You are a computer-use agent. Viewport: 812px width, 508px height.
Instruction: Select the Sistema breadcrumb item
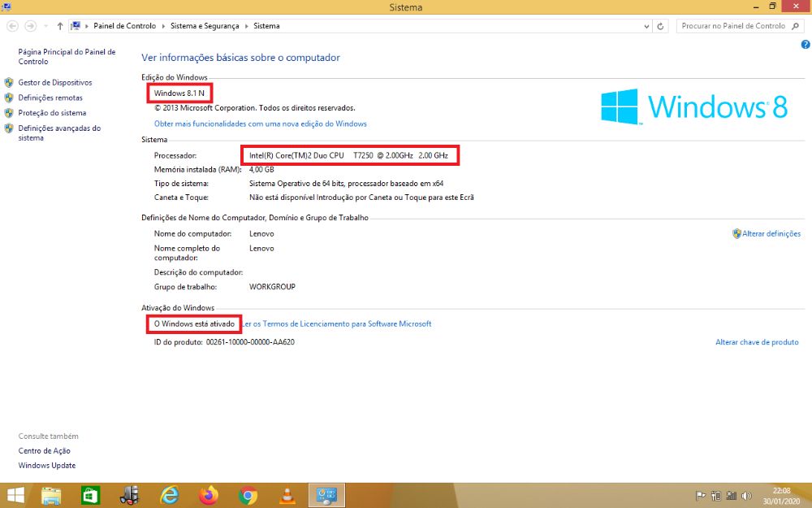tap(266, 26)
